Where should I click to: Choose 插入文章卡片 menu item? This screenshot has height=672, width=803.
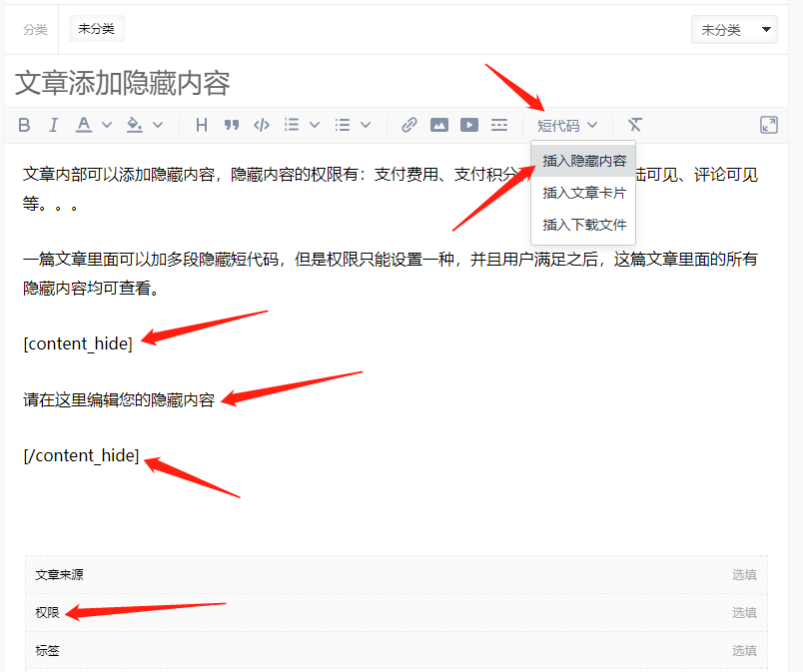584,193
